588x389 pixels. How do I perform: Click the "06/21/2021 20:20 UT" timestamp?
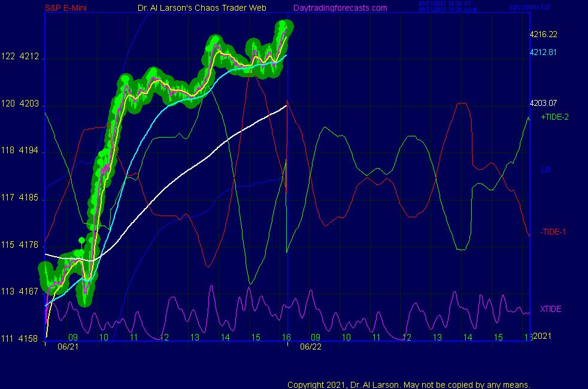tap(445, 4)
